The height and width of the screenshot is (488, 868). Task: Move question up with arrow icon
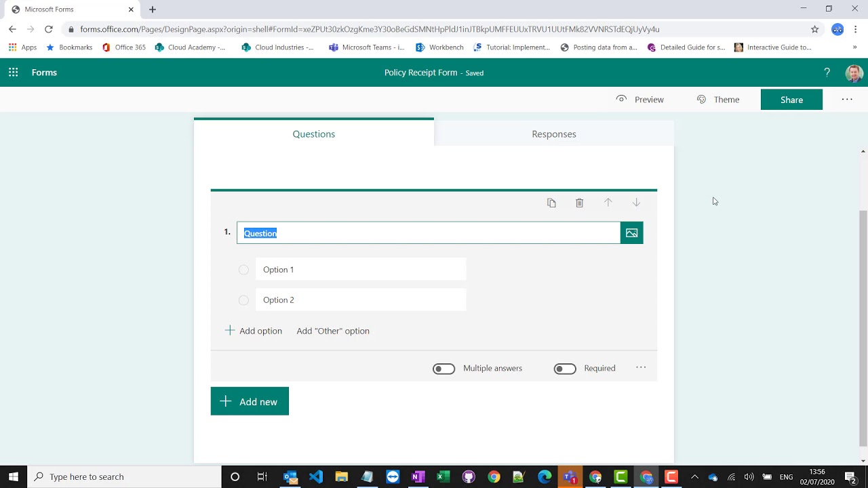(608, 203)
